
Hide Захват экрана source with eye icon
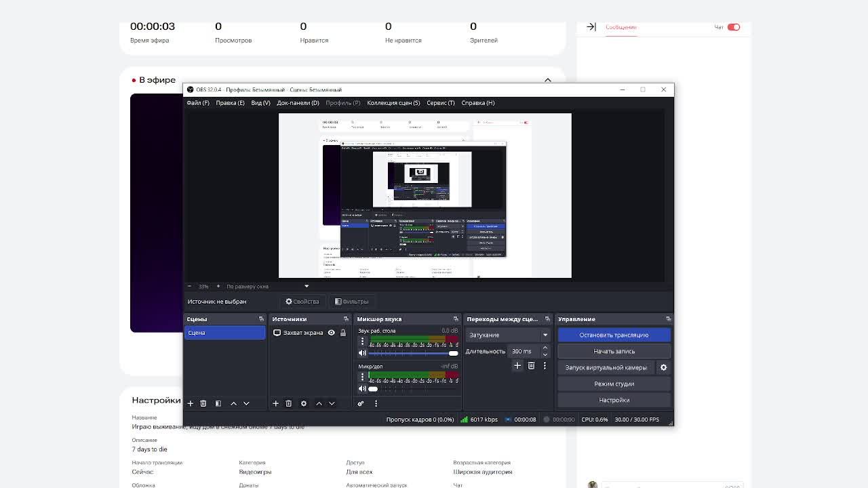coord(331,333)
